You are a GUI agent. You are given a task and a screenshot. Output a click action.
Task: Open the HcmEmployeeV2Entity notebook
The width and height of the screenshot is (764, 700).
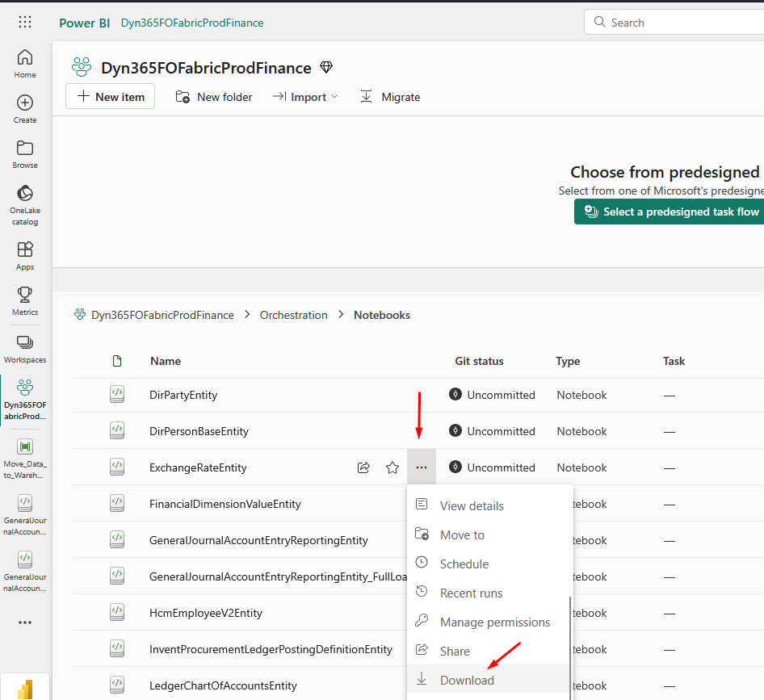click(x=206, y=613)
